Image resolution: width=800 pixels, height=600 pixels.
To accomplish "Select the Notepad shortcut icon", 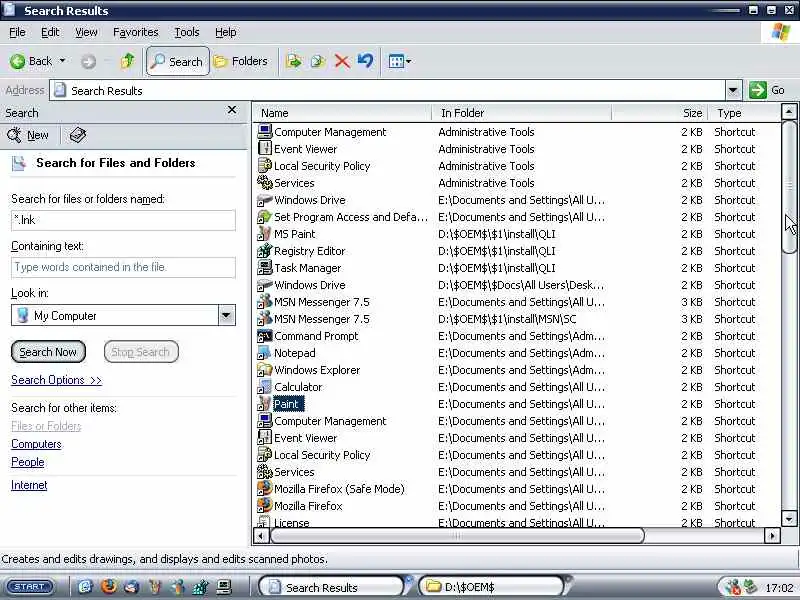I will (264, 353).
